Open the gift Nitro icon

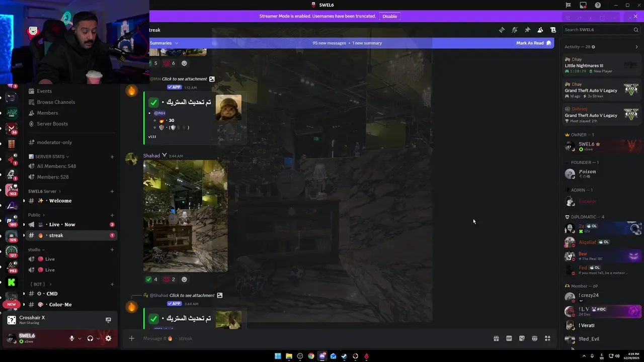pyautogui.click(x=496, y=338)
